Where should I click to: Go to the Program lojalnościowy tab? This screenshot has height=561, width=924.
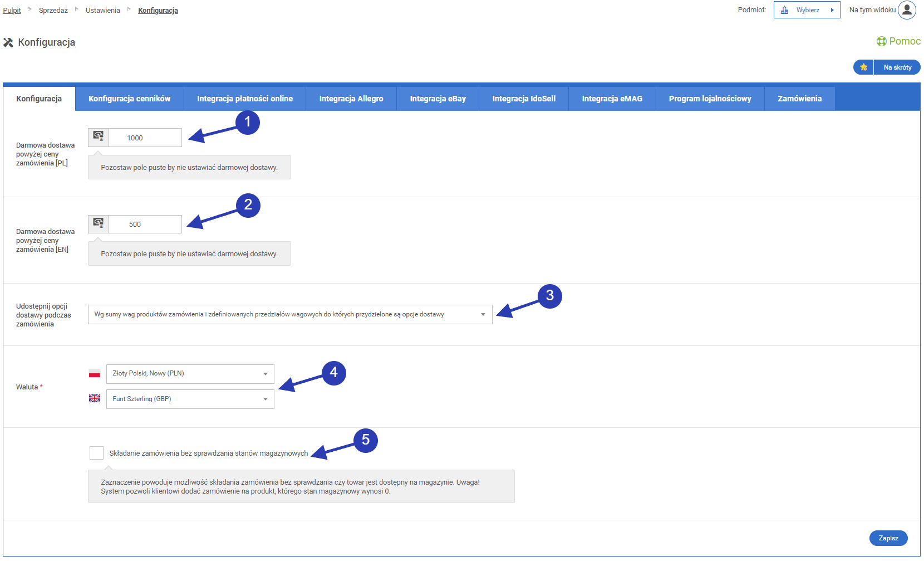(x=710, y=99)
